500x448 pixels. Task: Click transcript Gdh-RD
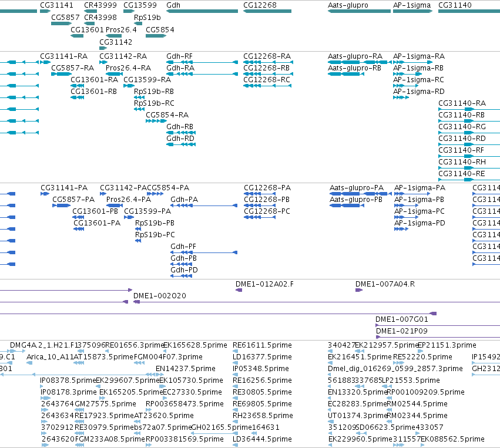[180, 139]
